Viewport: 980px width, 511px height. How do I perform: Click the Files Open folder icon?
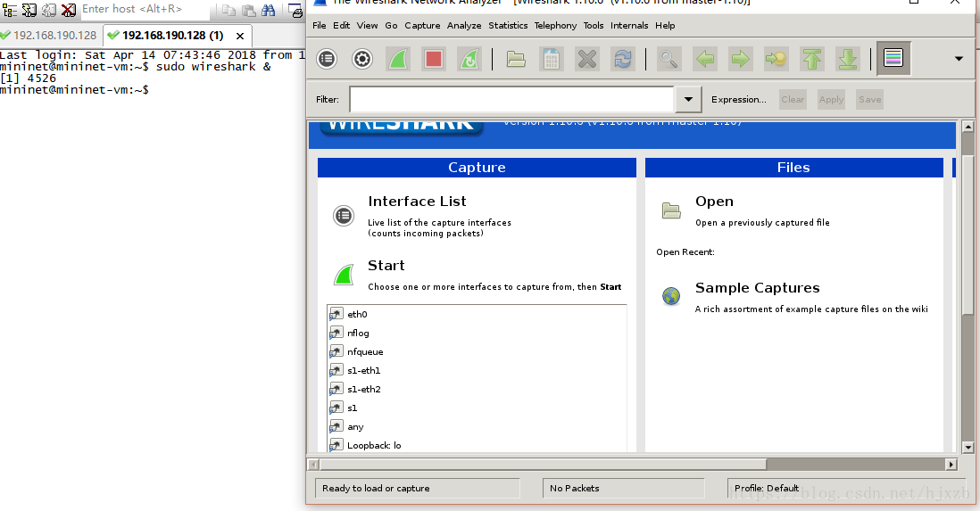[671, 211]
